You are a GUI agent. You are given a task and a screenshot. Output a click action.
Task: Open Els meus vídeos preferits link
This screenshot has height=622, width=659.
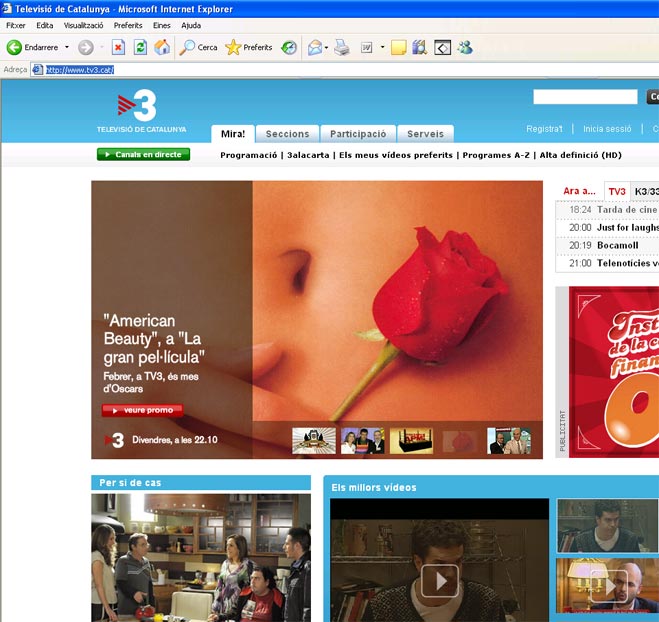(396, 155)
